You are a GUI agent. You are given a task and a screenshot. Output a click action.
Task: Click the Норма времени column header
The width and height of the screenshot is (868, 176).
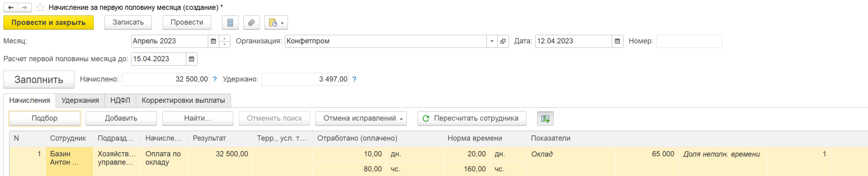[x=485, y=138]
